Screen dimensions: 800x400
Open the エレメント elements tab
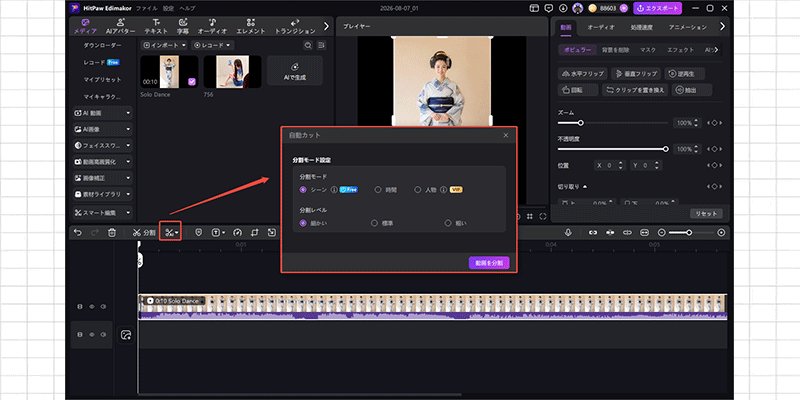[251, 26]
